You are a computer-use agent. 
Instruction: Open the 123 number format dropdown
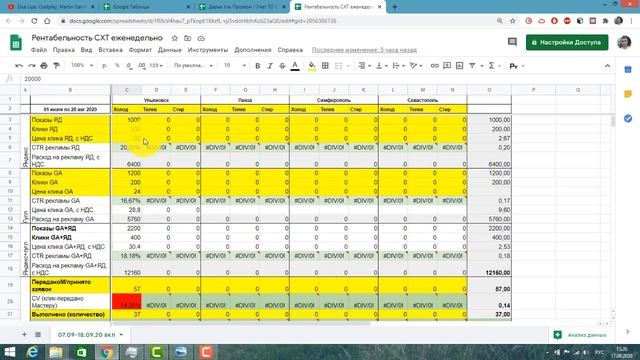click(156, 66)
